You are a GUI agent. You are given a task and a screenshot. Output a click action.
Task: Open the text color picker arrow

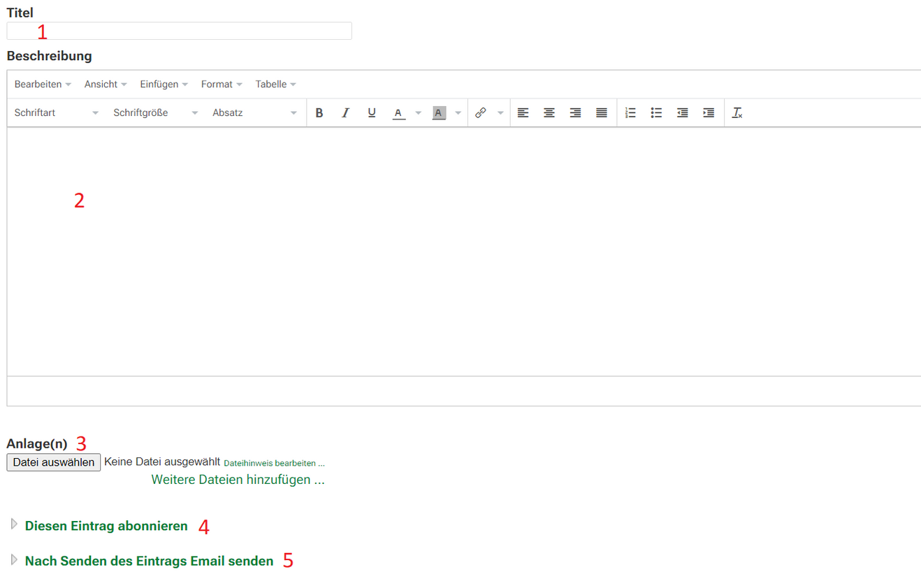click(418, 112)
